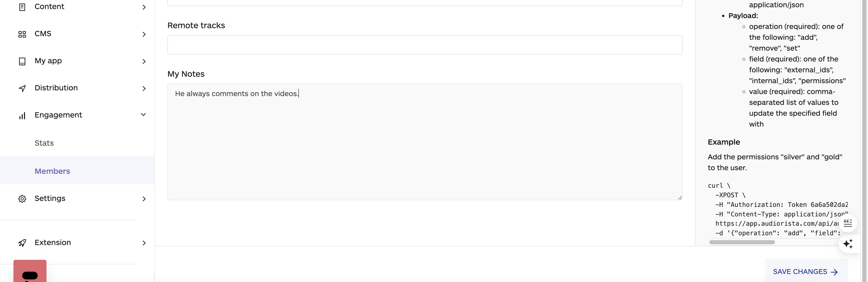Click the Extension rocket icon
868x282 pixels.
22,242
